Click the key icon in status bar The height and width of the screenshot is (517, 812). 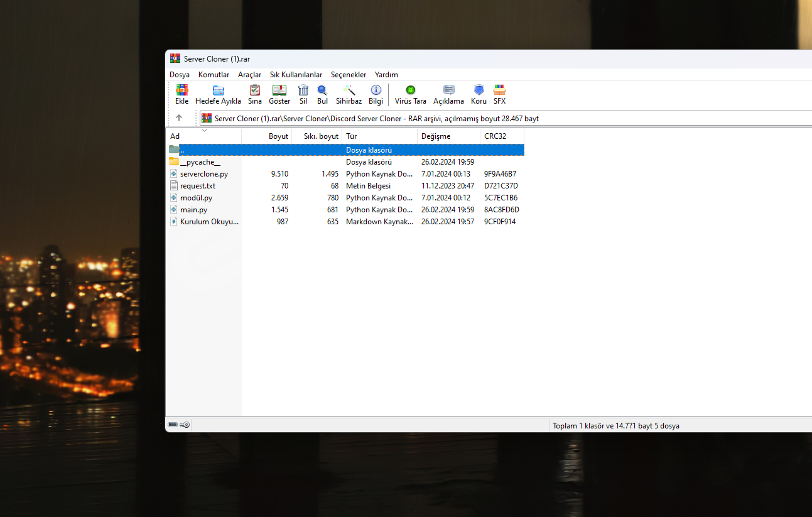(185, 425)
